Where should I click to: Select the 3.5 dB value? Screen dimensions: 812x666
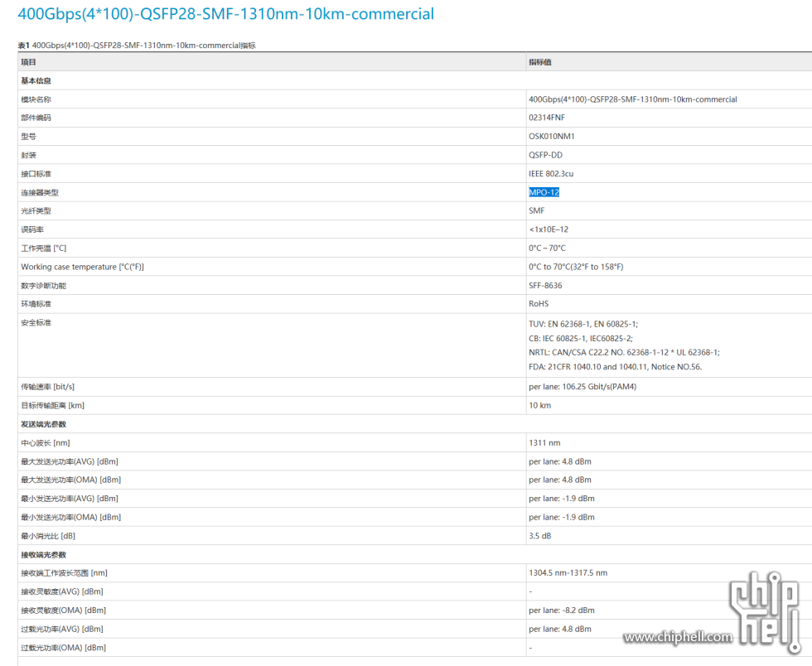coord(539,537)
